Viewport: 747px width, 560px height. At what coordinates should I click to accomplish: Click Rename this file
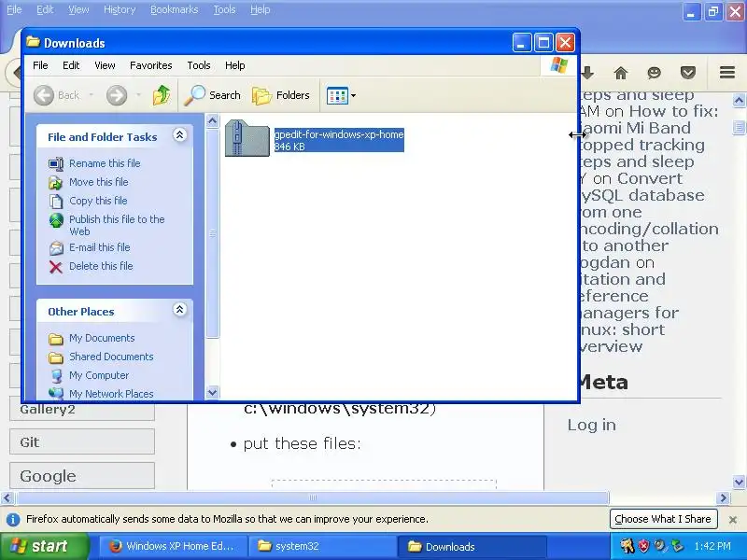[x=105, y=163]
